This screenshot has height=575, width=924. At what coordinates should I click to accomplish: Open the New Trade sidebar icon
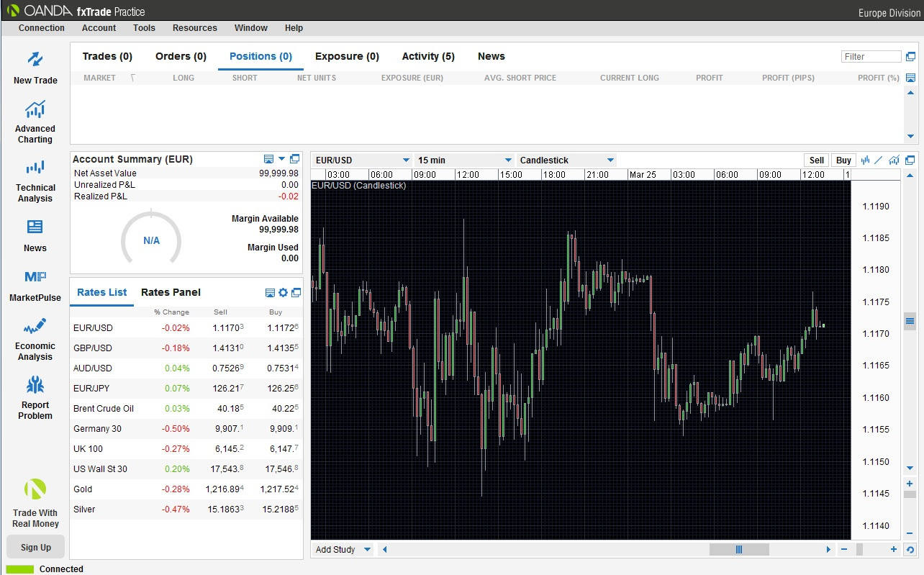(35, 59)
